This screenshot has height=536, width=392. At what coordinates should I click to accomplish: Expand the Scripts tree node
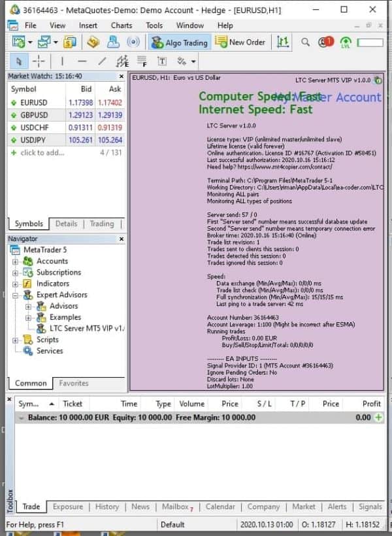coord(16,341)
